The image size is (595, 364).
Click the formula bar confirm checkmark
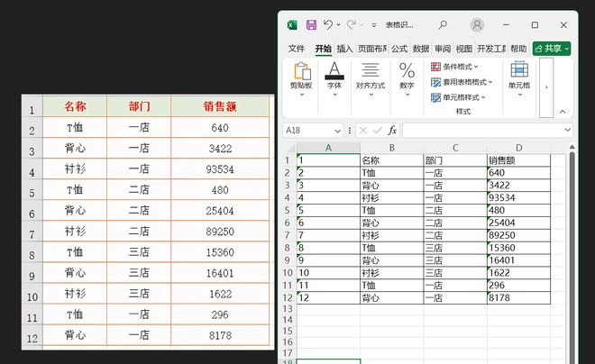coord(377,131)
